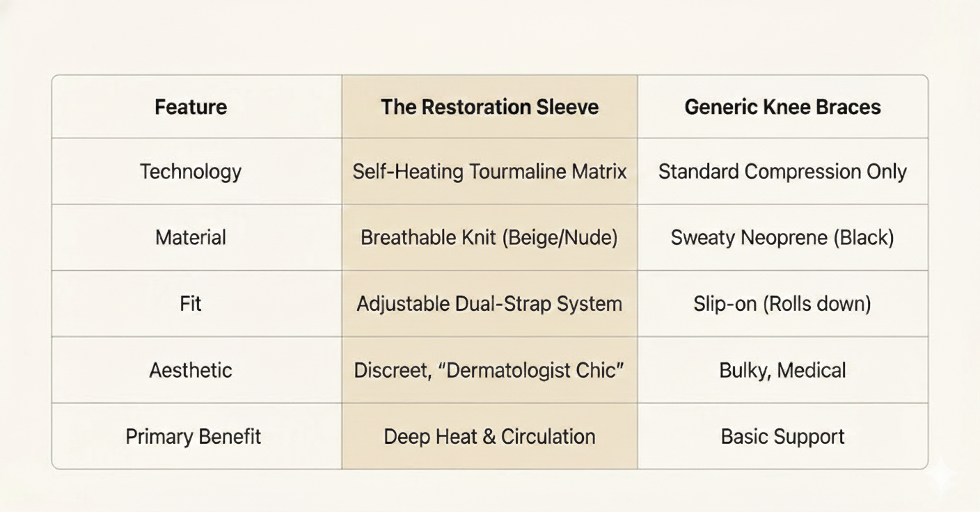Screen dimensions: 980x512
Task: Select "The Restoration Sleeve" column header
Action: tap(489, 107)
